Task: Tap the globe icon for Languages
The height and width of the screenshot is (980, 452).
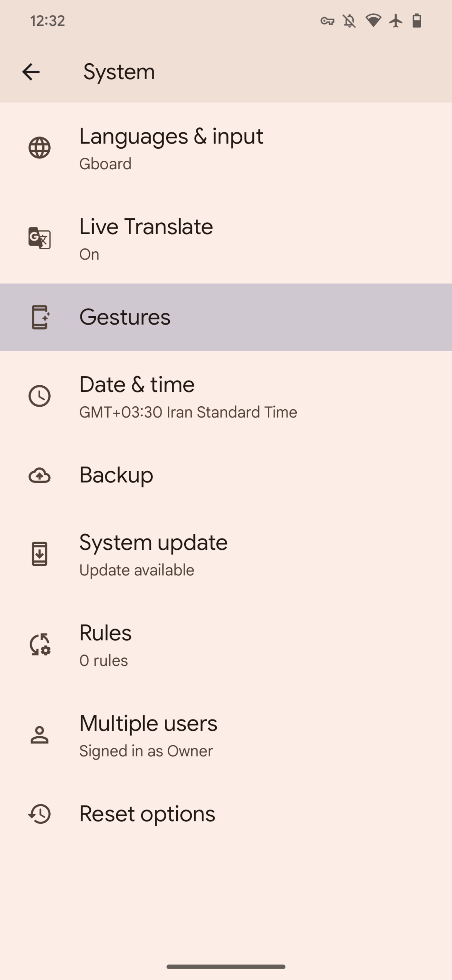Action: tap(40, 148)
